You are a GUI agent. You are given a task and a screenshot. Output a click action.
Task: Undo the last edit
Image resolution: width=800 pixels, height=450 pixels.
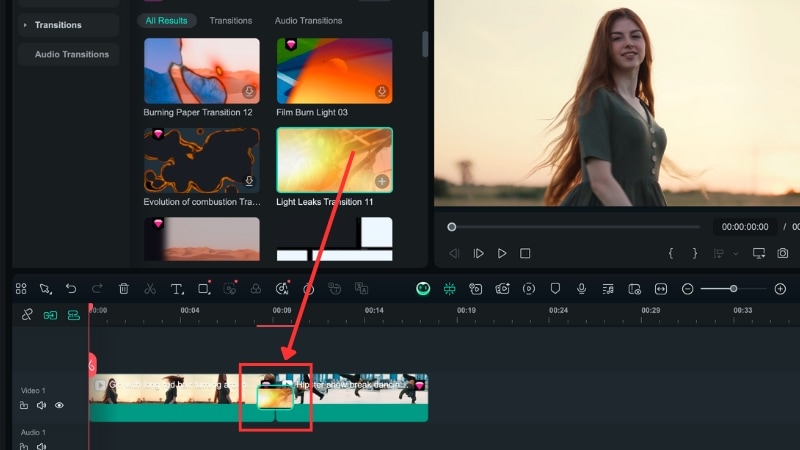coord(71,289)
